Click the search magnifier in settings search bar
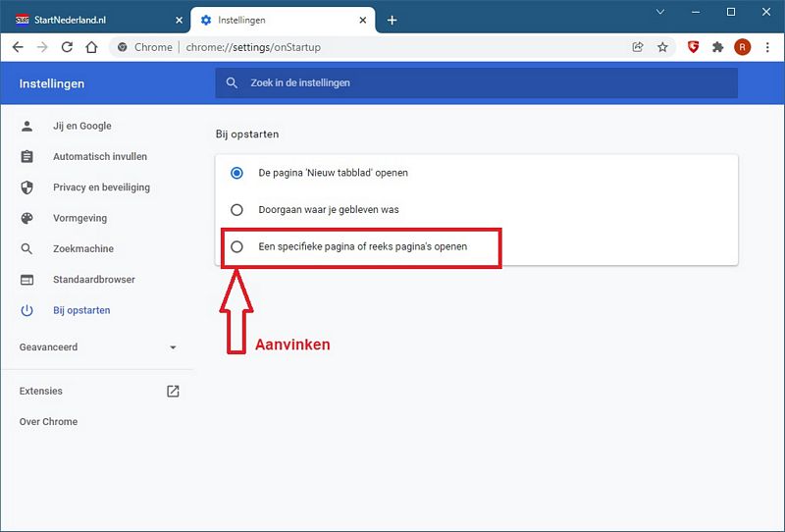Screen dimensions: 785x532 point(232,82)
